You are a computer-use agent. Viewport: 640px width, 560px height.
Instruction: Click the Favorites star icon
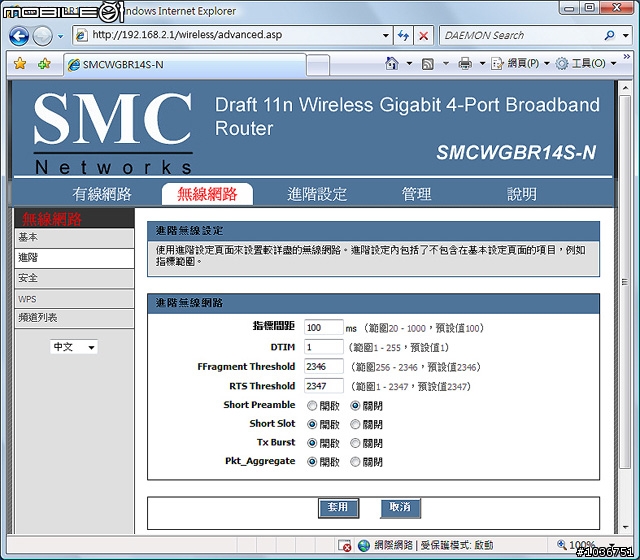tap(20, 64)
